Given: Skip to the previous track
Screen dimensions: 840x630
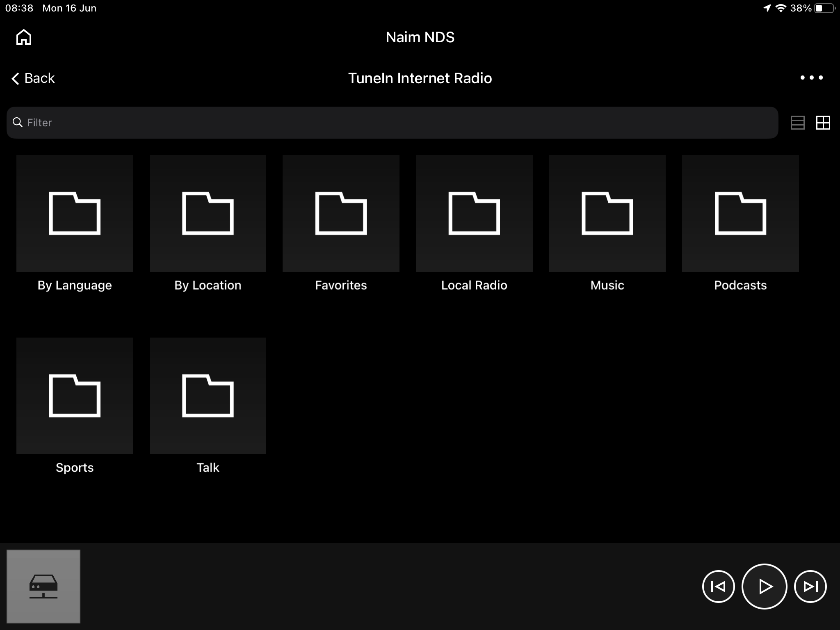Looking at the screenshot, I should tap(718, 587).
